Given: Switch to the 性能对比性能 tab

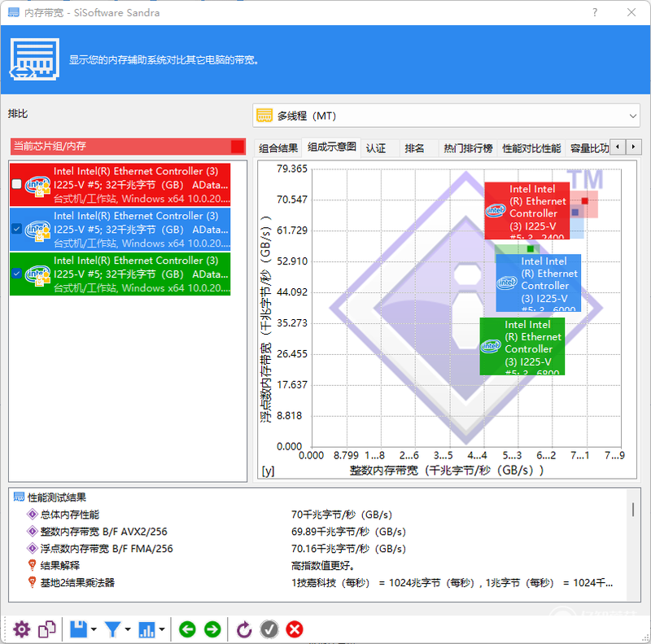Looking at the screenshot, I should click(x=531, y=148).
